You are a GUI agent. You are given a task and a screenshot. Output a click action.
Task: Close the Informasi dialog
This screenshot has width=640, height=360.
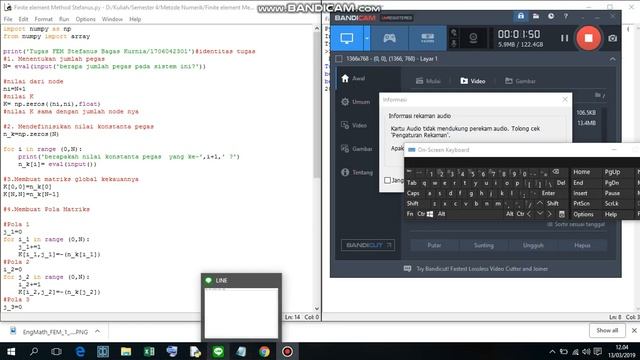coord(565,100)
